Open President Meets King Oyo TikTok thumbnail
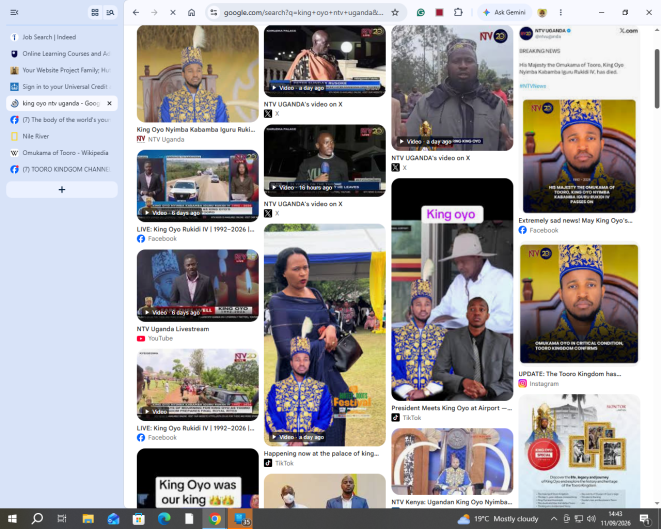661x529 pixels. click(452, 289)
